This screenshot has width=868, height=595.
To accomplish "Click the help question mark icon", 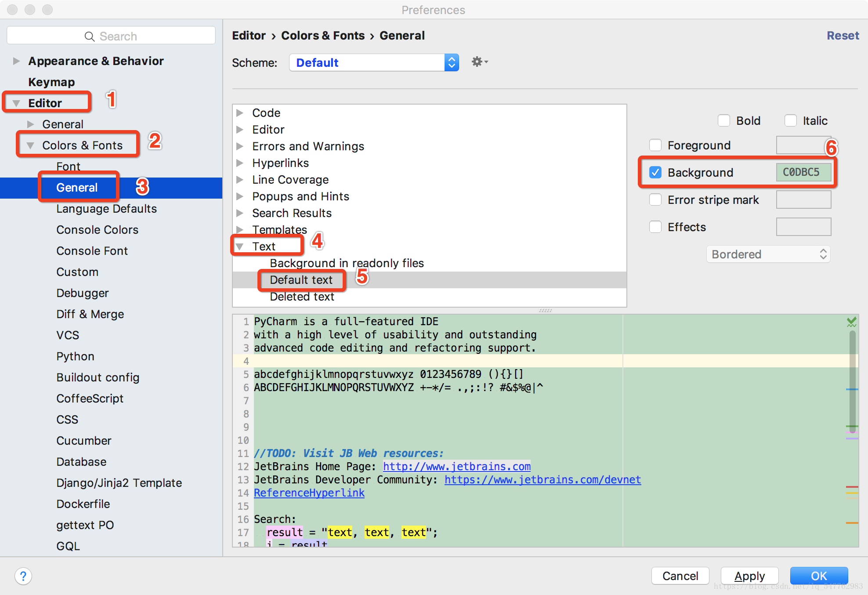I will (x=23, y=576).
